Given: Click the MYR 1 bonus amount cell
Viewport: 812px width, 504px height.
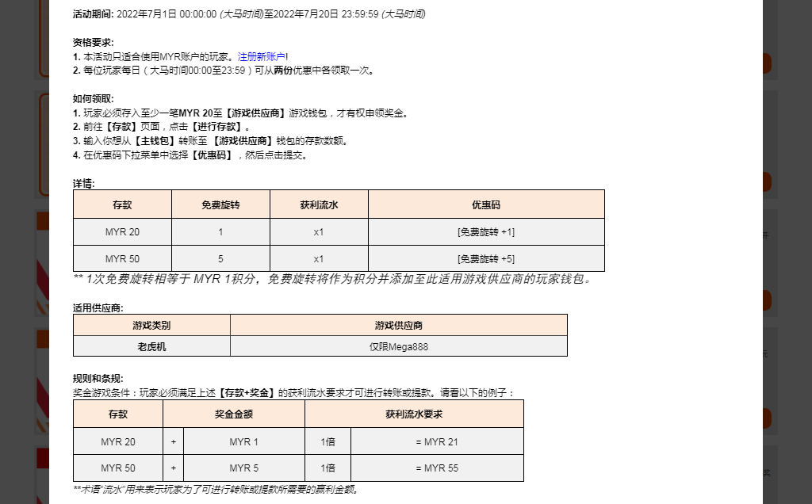Looking at the screenshot, I should (243, 441).
